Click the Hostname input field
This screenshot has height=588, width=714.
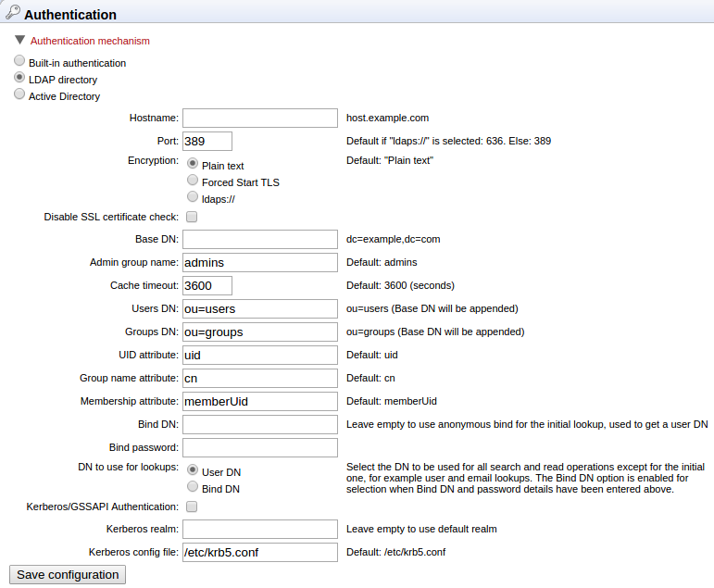pos(259,118)
